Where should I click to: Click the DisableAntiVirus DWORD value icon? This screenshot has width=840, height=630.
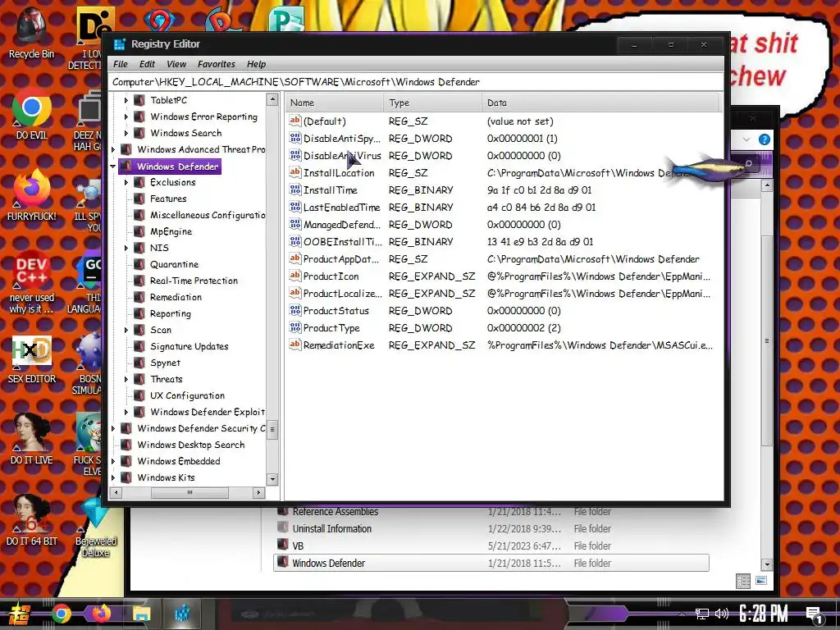(295, 155)
